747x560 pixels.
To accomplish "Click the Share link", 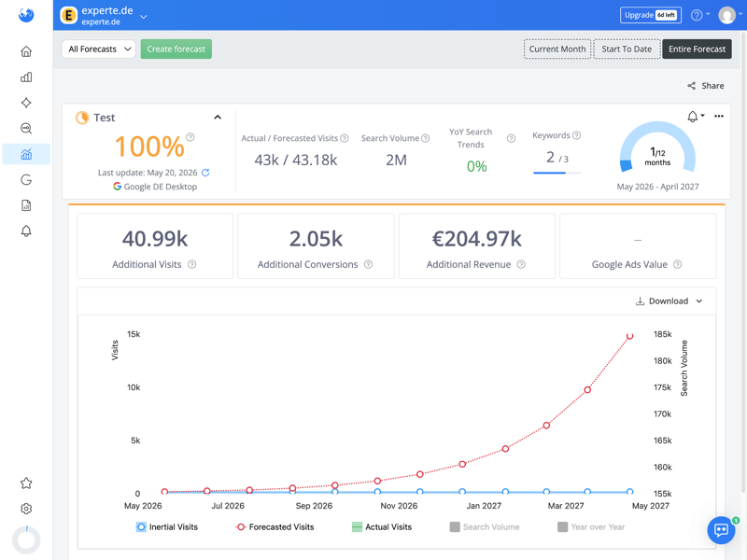I will [x=706, y=86].
